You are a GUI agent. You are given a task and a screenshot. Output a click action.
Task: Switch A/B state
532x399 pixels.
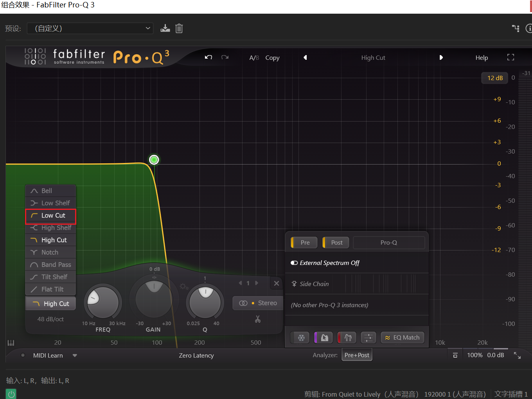(254, 58)
